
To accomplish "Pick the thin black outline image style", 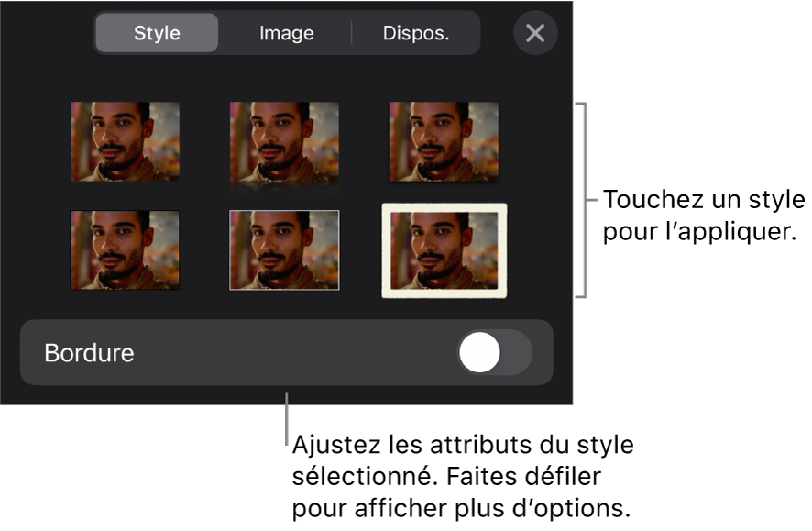I will (x=125, y=250).
